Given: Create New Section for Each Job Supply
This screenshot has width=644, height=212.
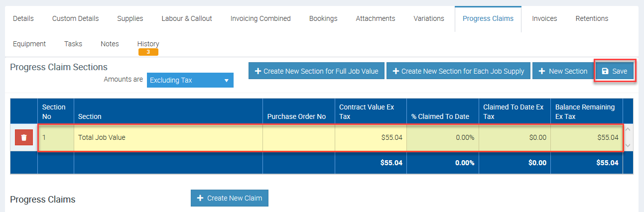Looking at the screenshot, I should 458,71.
